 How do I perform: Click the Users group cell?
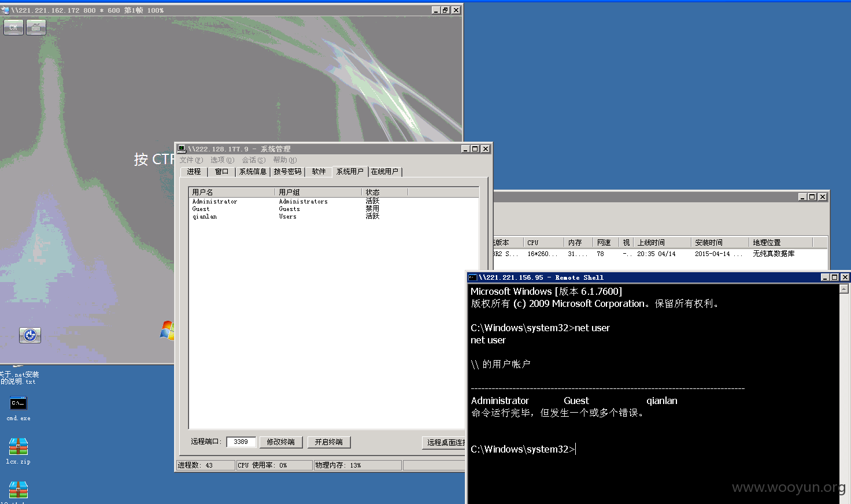pyautogui.click(x=288, y=217)
